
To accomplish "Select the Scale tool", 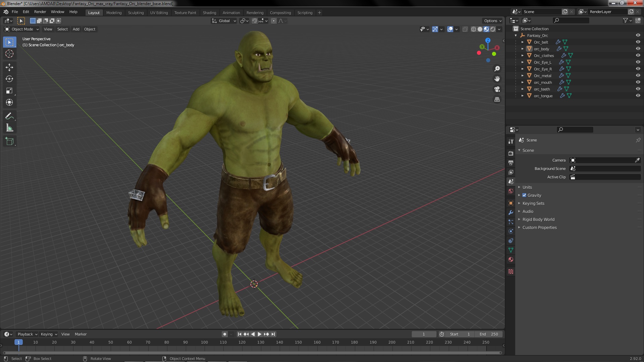I will coord(9,91).
